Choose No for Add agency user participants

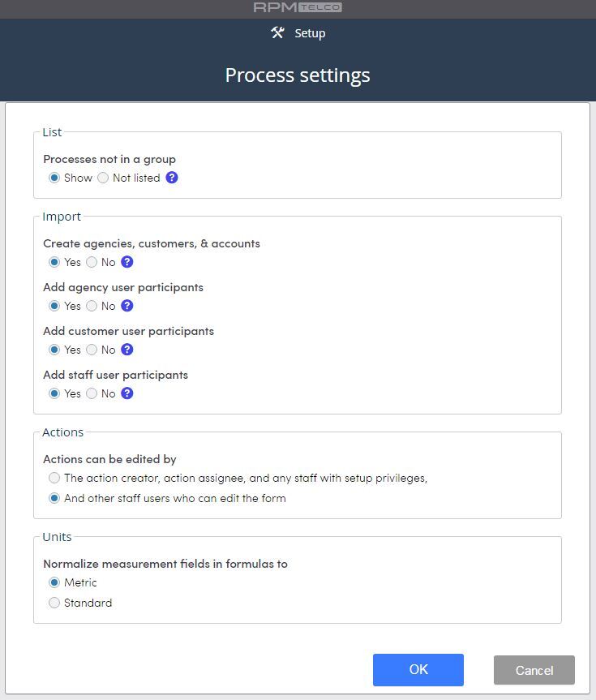pos(92,306)
